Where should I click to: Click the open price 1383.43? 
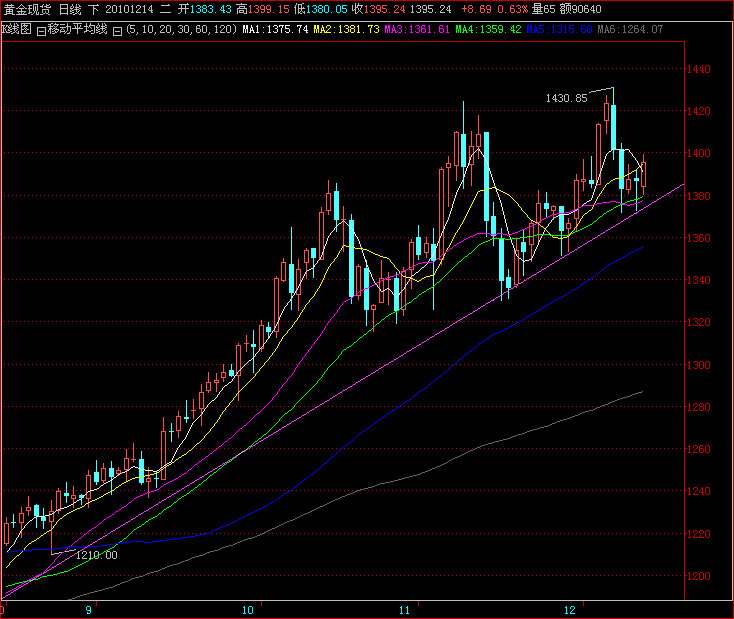click(210, 9)
